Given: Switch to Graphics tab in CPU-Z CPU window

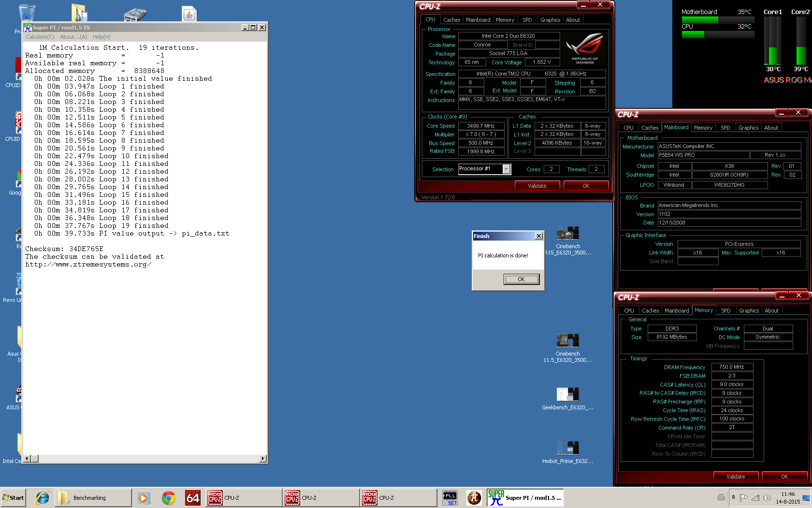Looking at the screenshot, I should pos(550,20).
